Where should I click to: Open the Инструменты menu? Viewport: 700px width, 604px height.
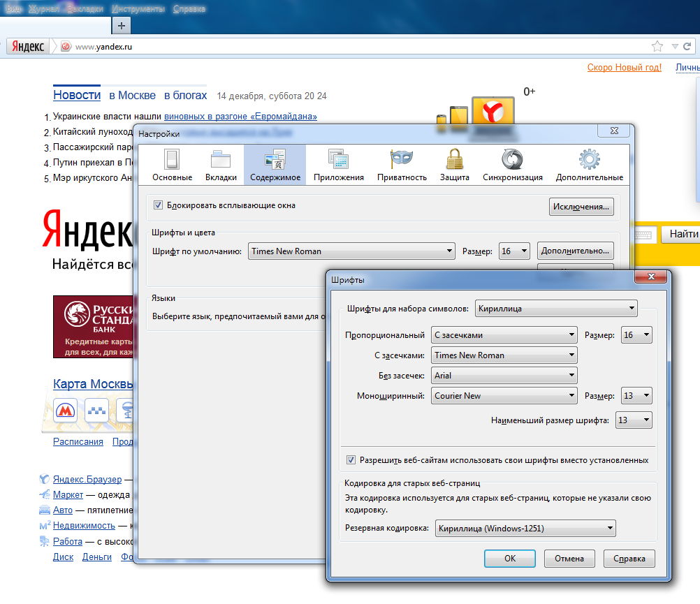[138, 8]
